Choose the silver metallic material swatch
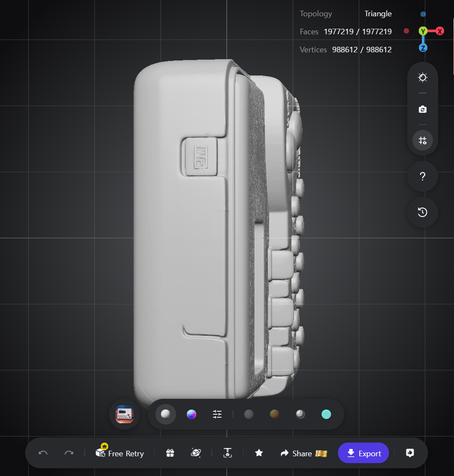 [300, 414]
